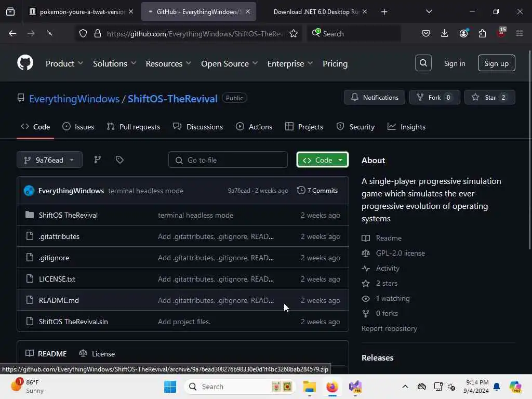
Task: Open the 9a76ead branch selector dropdown
Action: [49, 160]
